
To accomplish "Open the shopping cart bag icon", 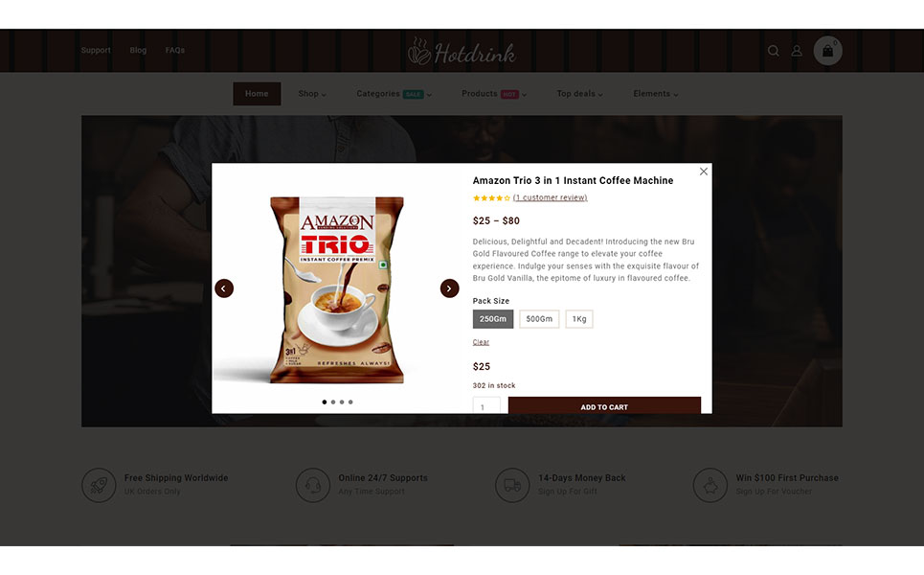I will pos(827,51).
